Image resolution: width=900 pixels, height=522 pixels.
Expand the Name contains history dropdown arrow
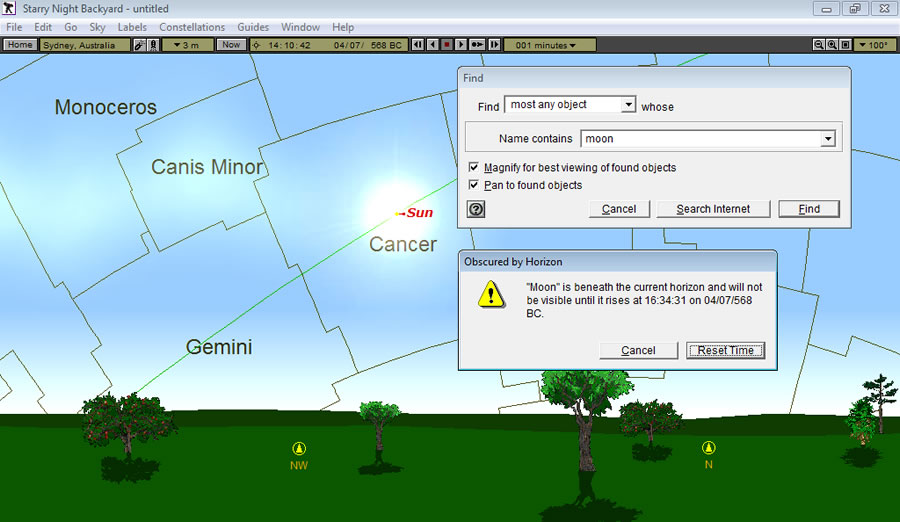[828, 138]
